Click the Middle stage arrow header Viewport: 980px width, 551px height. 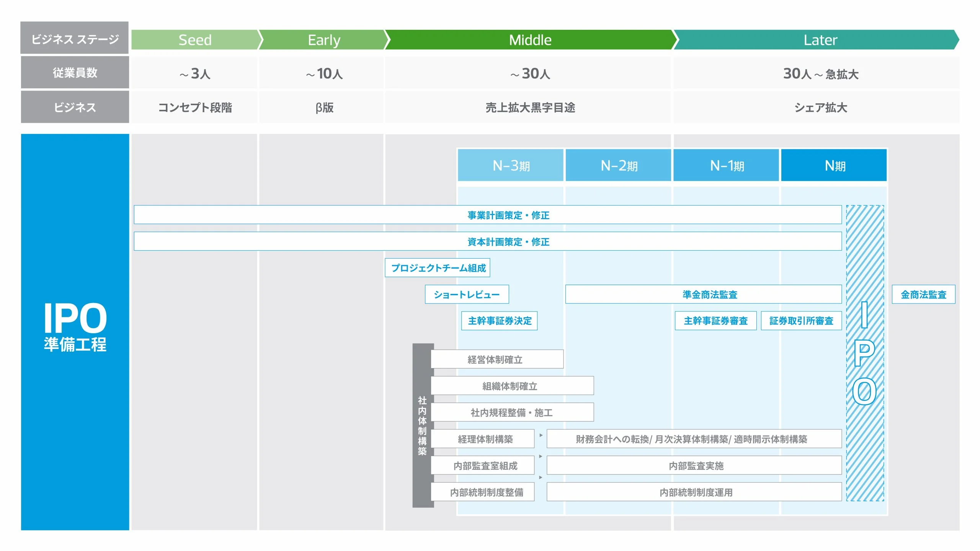530,40
